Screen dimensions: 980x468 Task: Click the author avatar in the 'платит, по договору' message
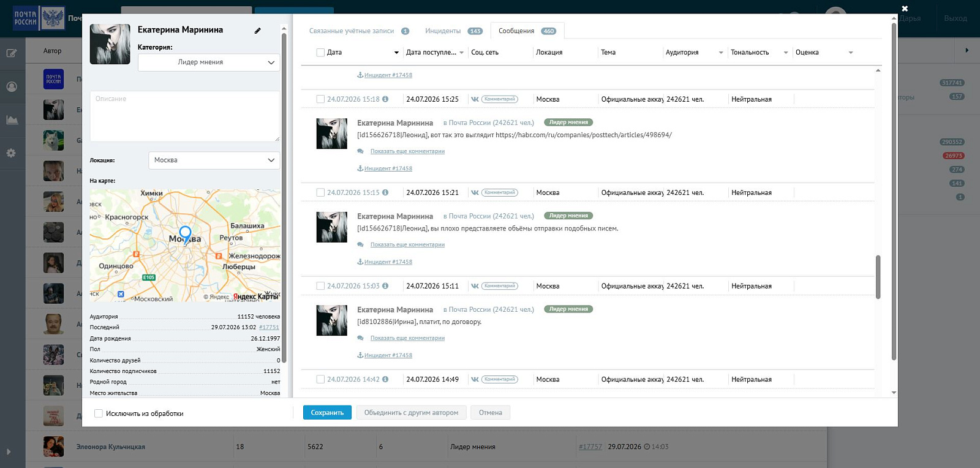[331, 320]
